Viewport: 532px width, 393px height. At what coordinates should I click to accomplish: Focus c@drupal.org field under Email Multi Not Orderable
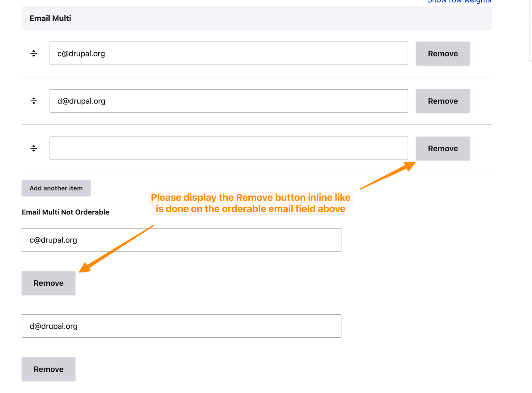(181, 240)
